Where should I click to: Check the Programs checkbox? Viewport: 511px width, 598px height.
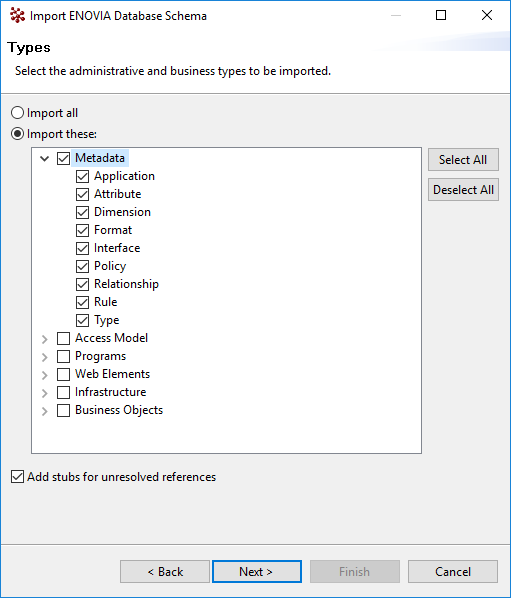click(63, 357)
